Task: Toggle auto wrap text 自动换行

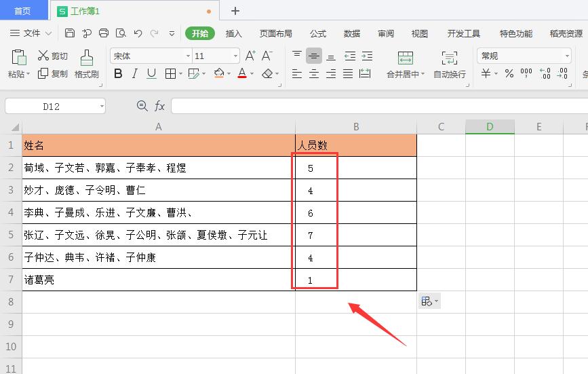Action: 449,65
